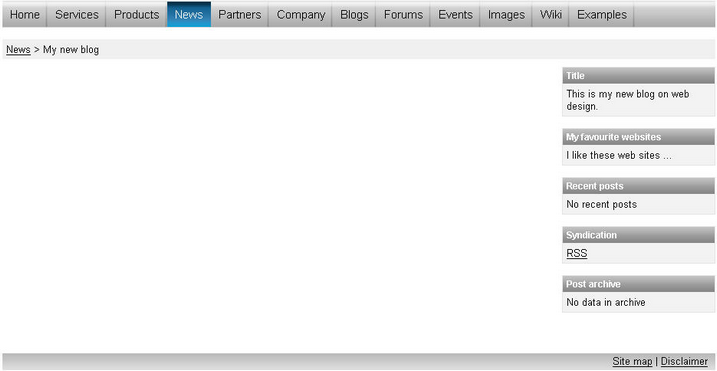Select the Company menu item

300,15
